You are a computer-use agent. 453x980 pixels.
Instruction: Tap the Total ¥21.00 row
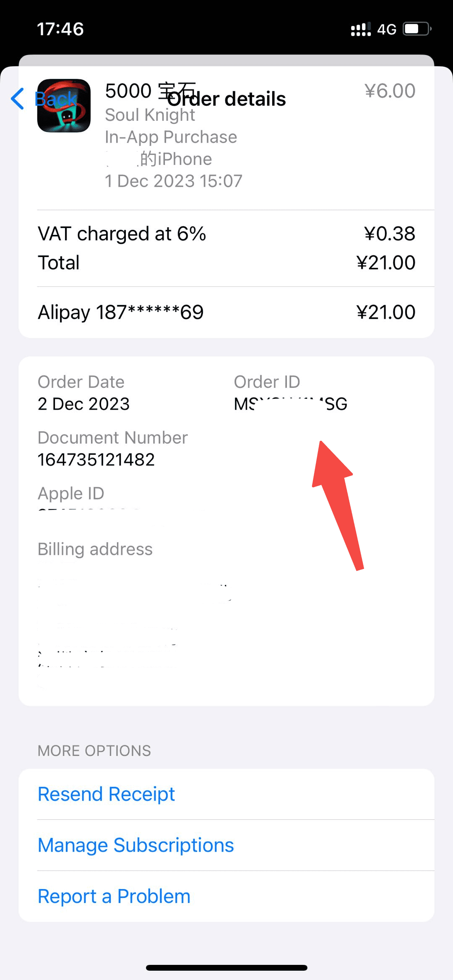226,263
